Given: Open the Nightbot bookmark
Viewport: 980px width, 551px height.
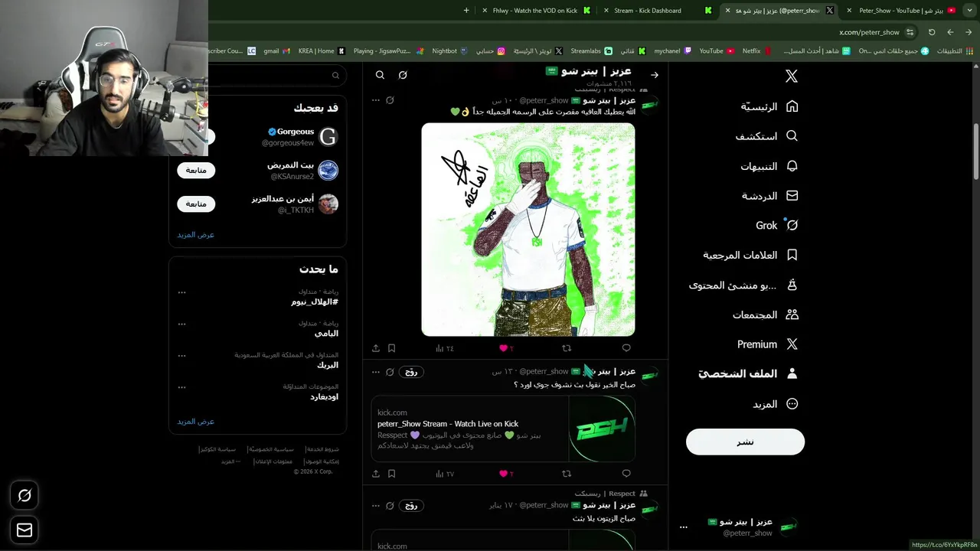Looking at the screenshot, I should point(450,51).
